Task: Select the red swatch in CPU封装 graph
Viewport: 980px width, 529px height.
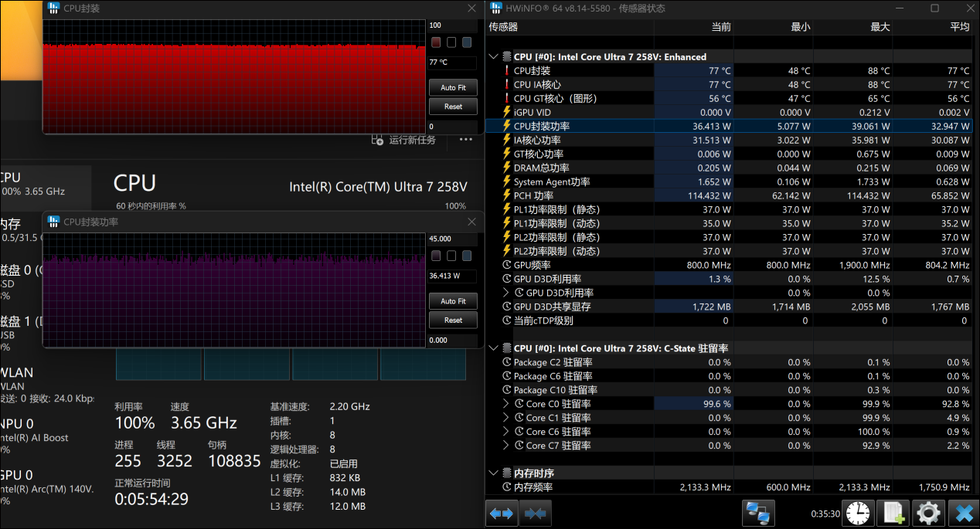Action: tap(436, 42)
